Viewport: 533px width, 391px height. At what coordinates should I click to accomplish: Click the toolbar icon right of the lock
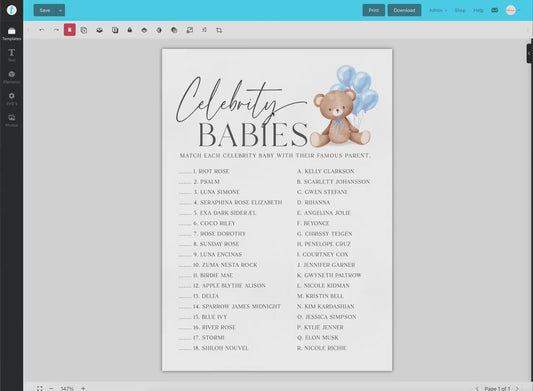[144, 30]
